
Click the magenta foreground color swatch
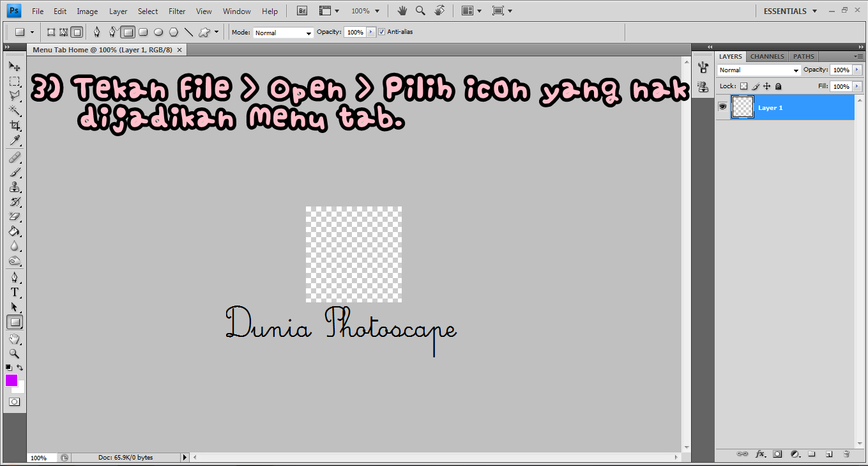pyautogui.click(x=11, y=380)
